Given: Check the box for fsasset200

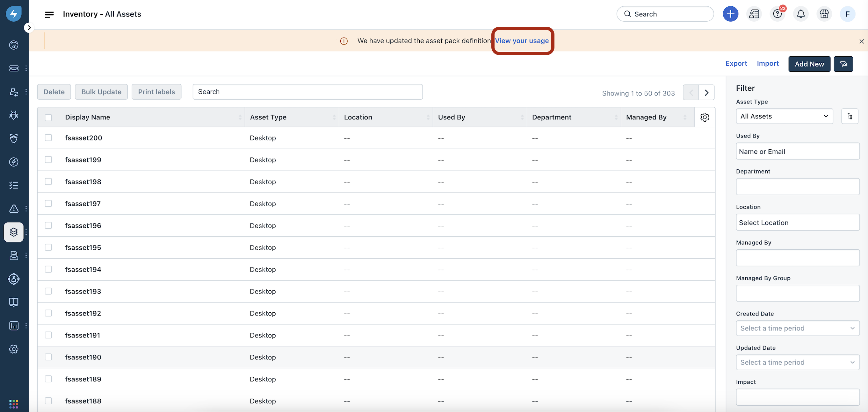Looking at the screenshot, I should (48, 138).
